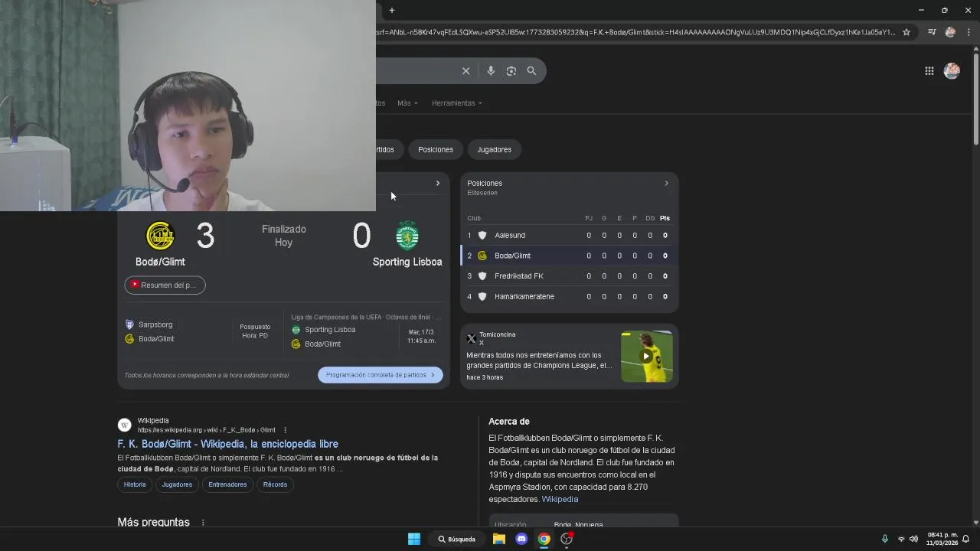Open Chrome three-dot menu
Screen dimensions: 980x551
click(969, 32)
